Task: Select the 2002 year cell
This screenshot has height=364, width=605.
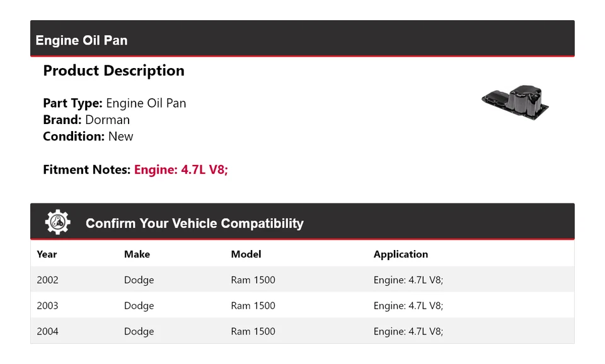Action: point(47,280)
